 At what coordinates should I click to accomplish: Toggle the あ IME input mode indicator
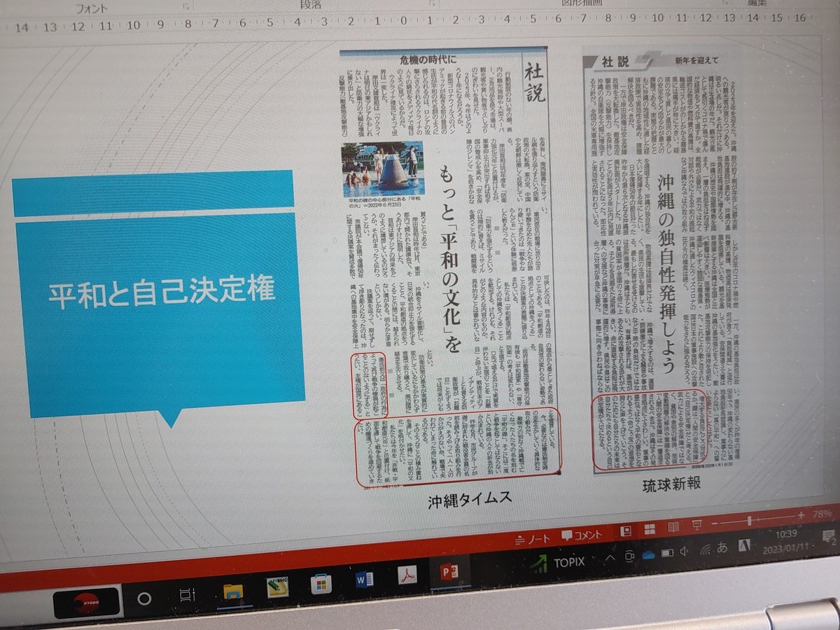click(x=722, y=547)
